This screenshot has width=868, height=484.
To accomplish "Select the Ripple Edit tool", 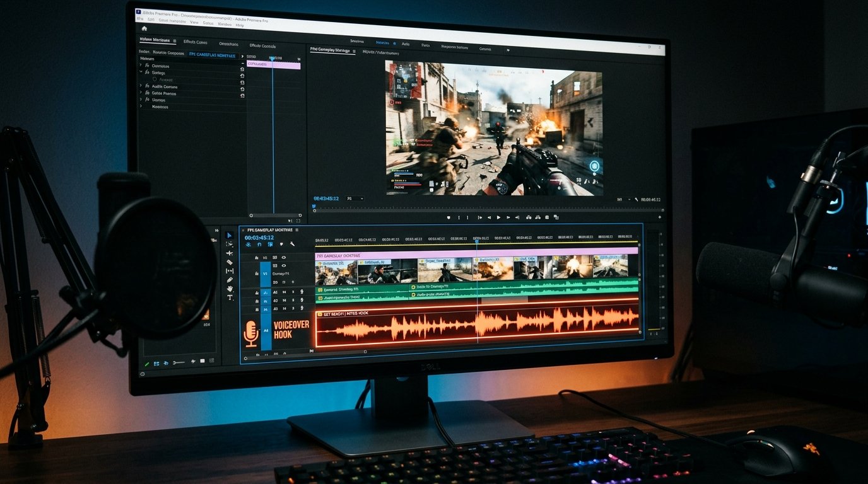I will [229, 253].
